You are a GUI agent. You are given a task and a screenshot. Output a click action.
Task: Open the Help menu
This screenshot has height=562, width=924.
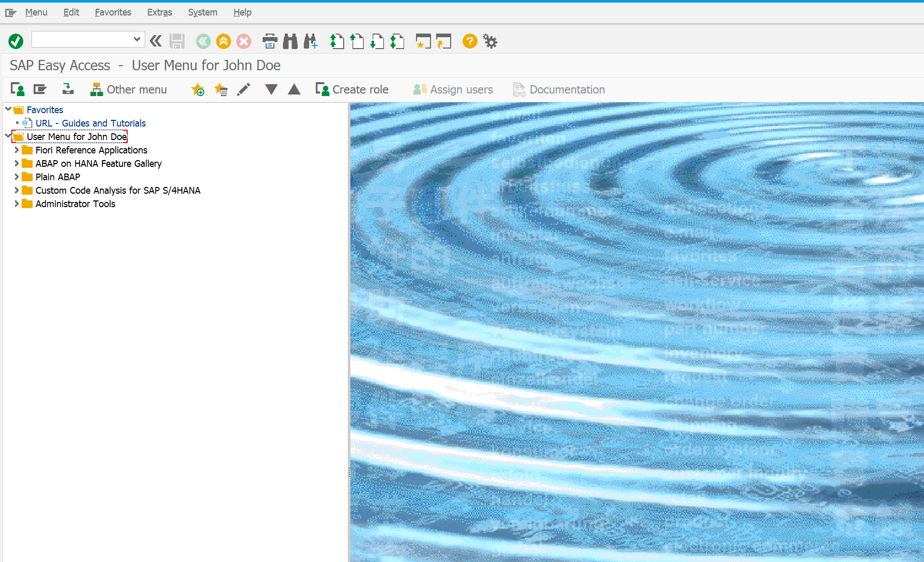[x=242, y=12]
